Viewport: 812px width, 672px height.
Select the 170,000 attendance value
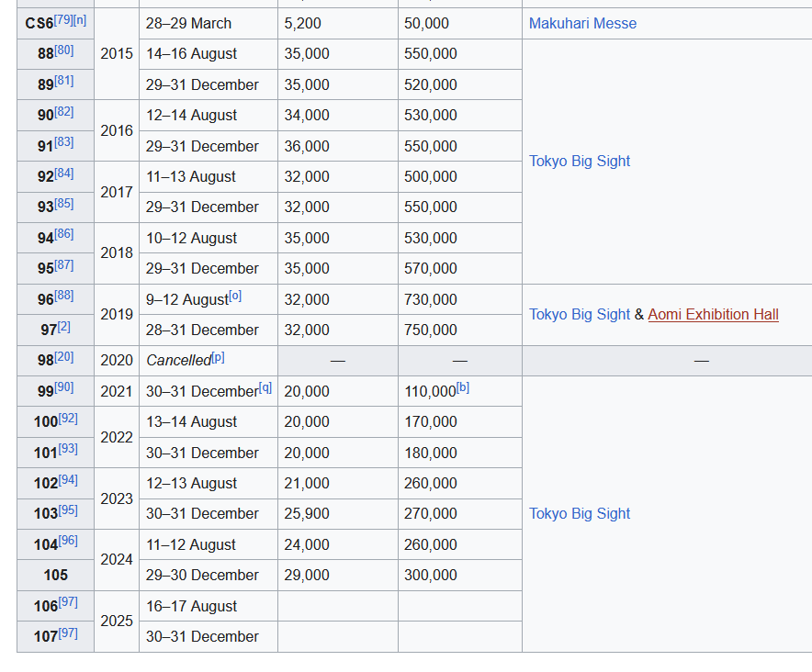coord(430,422)
